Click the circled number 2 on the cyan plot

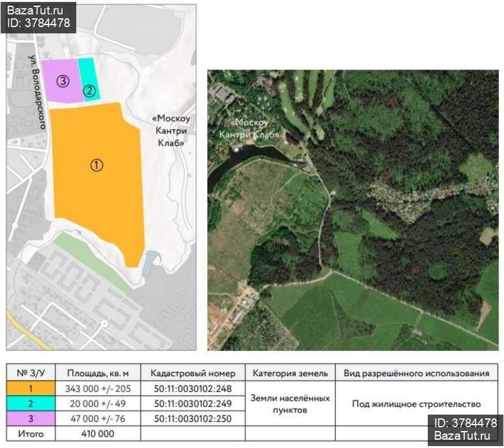pos(89,91)
